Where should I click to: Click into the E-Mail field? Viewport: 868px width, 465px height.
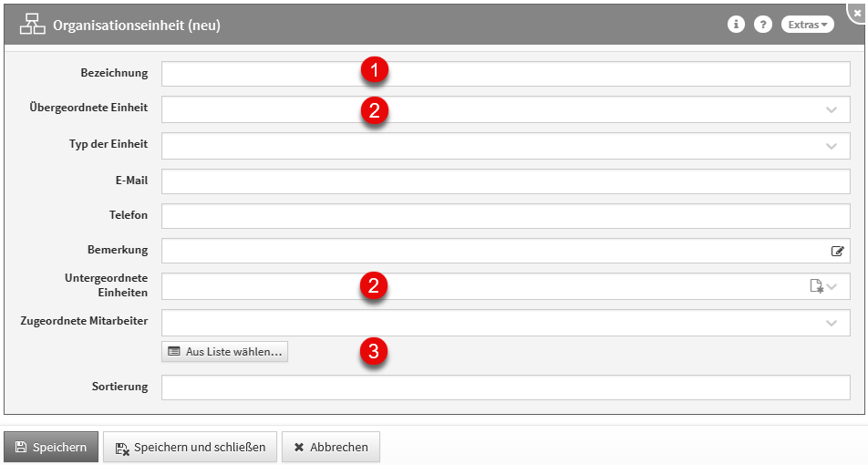tap(505, 181)
